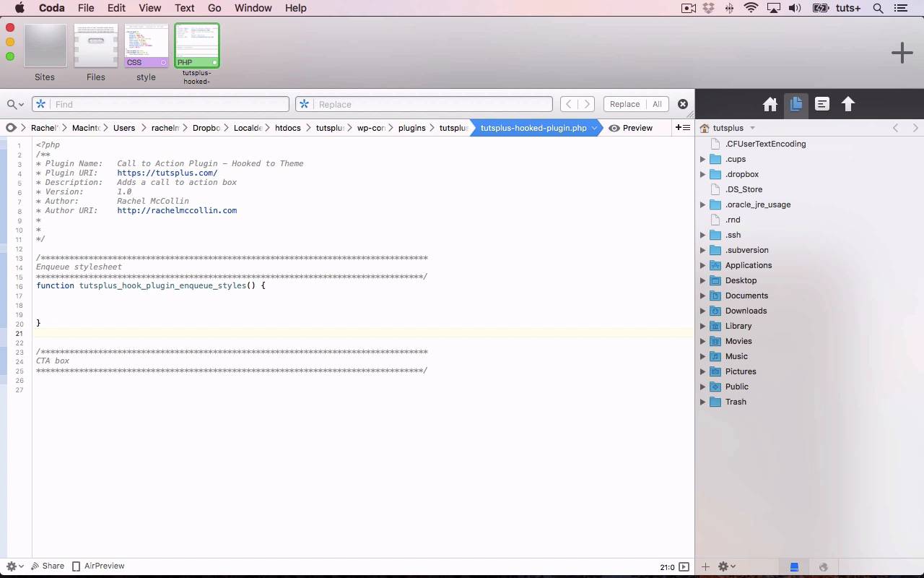This screenshot has width=924, height=578.
Task: Open the editor settings gear menu
Action: 14,566
